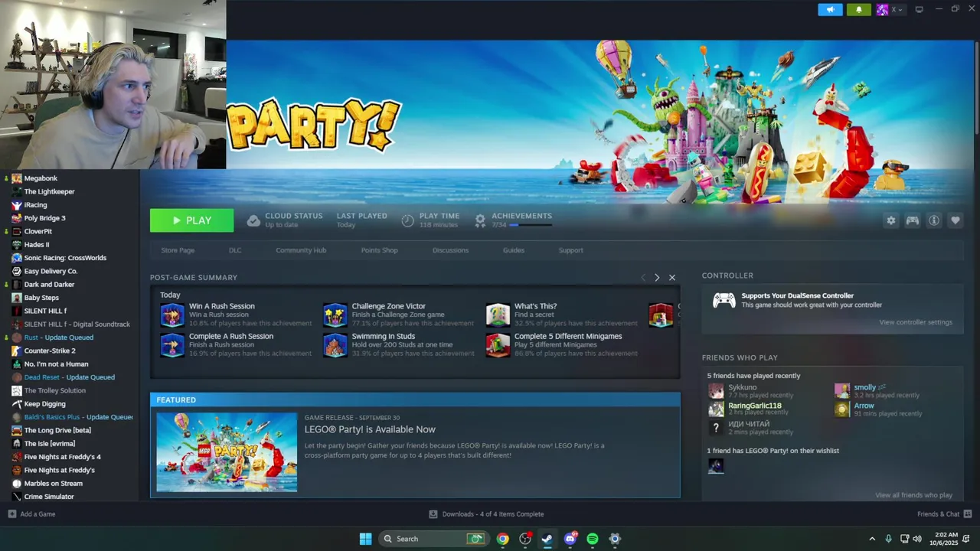The width and height of the screenshot is (980, 551).
Task: Open Friends & Chat
Action: [x=944, y=514]
